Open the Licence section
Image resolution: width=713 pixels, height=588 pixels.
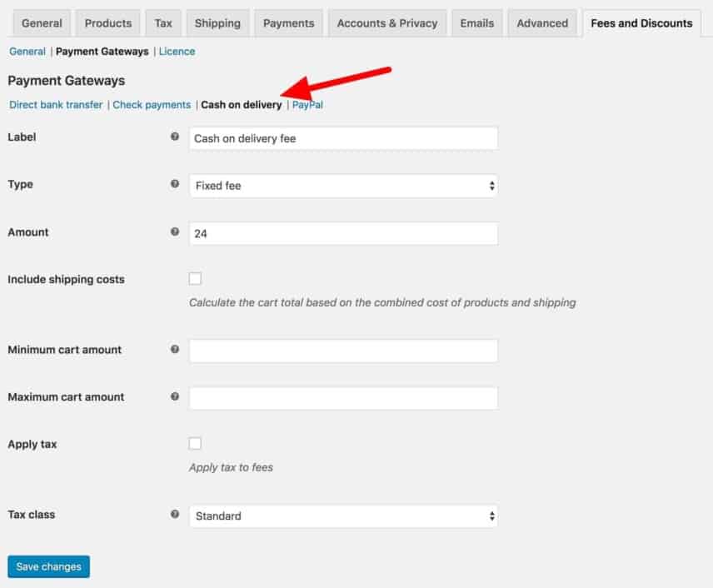pos(177,51)
